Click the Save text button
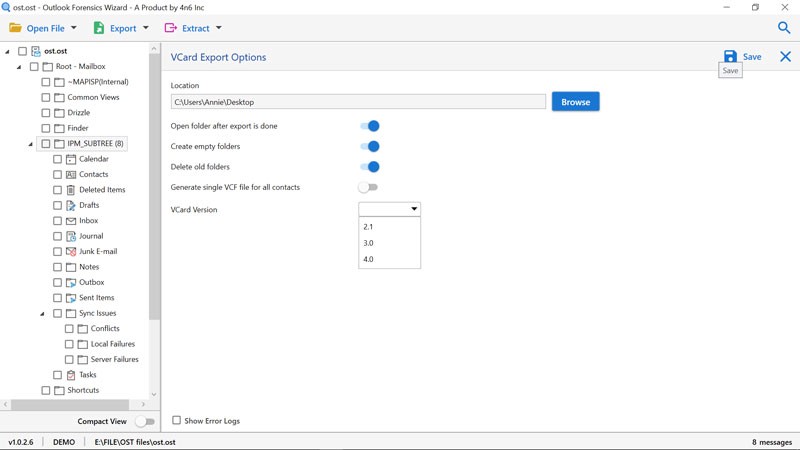Image resolution: width=800 pixels, height=450 pixels. click(x=752, y=57)
